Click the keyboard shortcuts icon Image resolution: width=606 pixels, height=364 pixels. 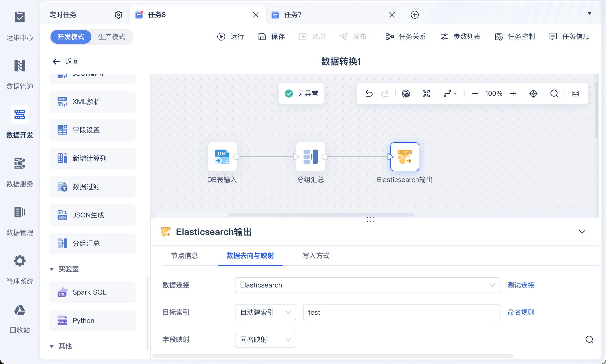pos(575,94)
